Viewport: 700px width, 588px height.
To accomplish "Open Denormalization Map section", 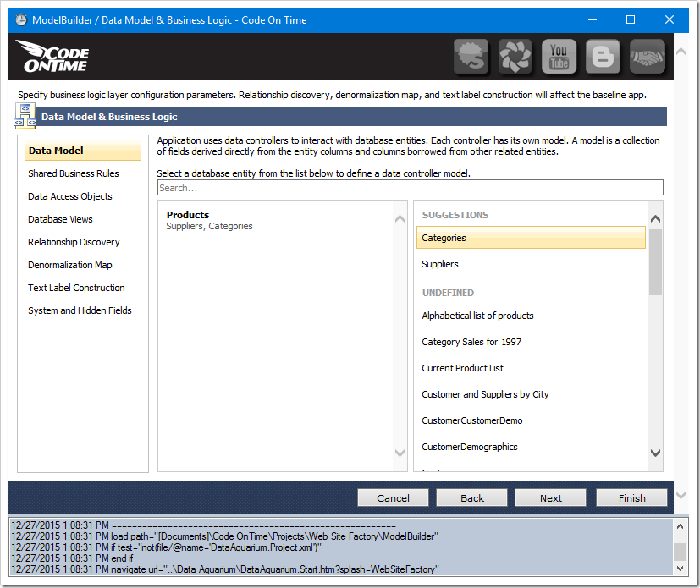I will [69, 265].
